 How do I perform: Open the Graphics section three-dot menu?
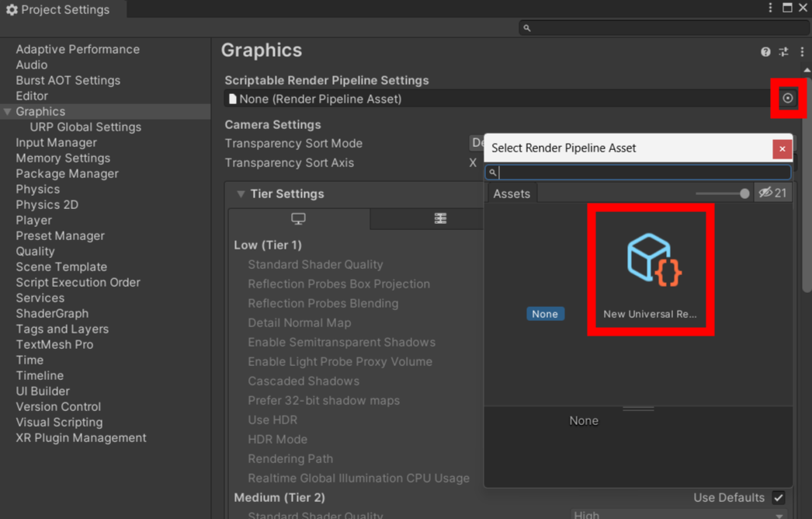click(802, 52)
